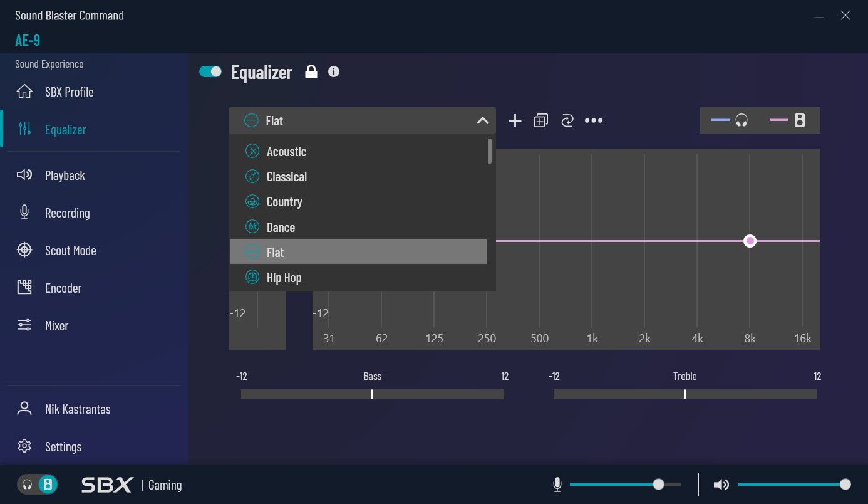Select the headphones curve legend icon

coord(741,120)
